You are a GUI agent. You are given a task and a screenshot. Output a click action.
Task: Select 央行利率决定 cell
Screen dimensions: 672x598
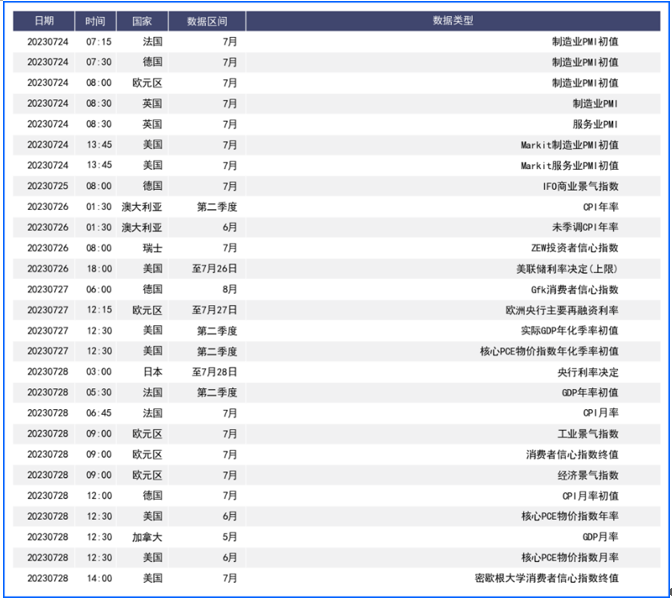pyautogui.click(x=588, y=372)
